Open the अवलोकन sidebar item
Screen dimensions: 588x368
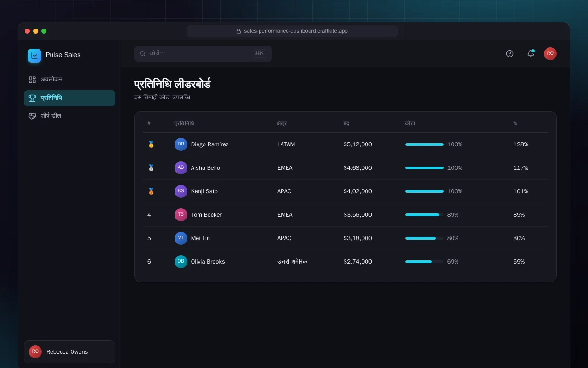(x=69, y=80)
